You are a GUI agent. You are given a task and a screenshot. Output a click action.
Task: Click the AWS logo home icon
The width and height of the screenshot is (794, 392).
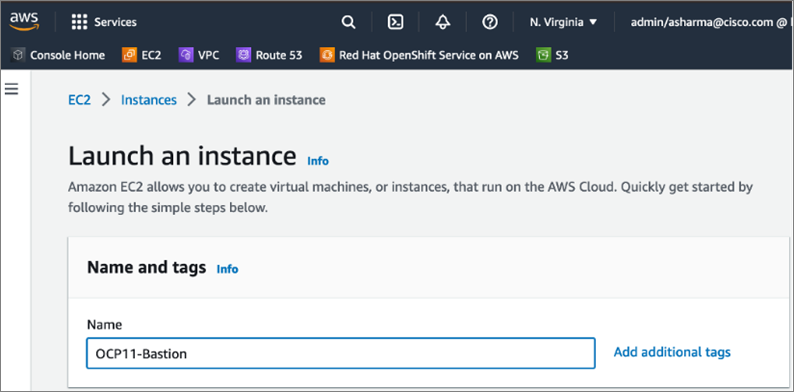24,21
